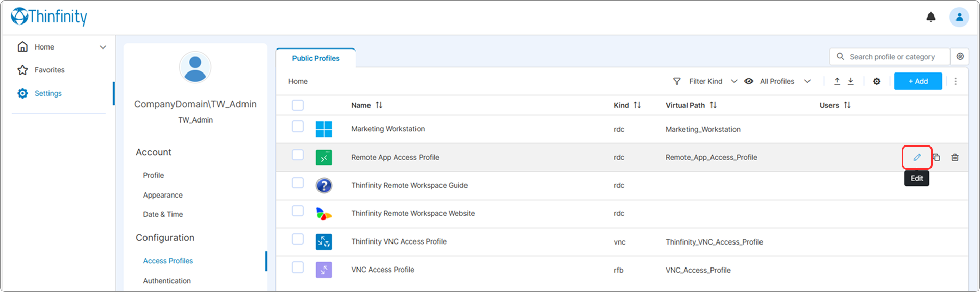Click the + Add button
This screenshot has height=292, width=980.
(x=918, y=81)
